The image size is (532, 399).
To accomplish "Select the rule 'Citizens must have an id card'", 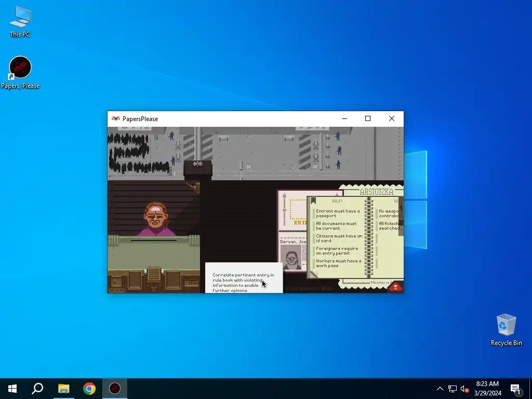I will click(x=339, y=238).
